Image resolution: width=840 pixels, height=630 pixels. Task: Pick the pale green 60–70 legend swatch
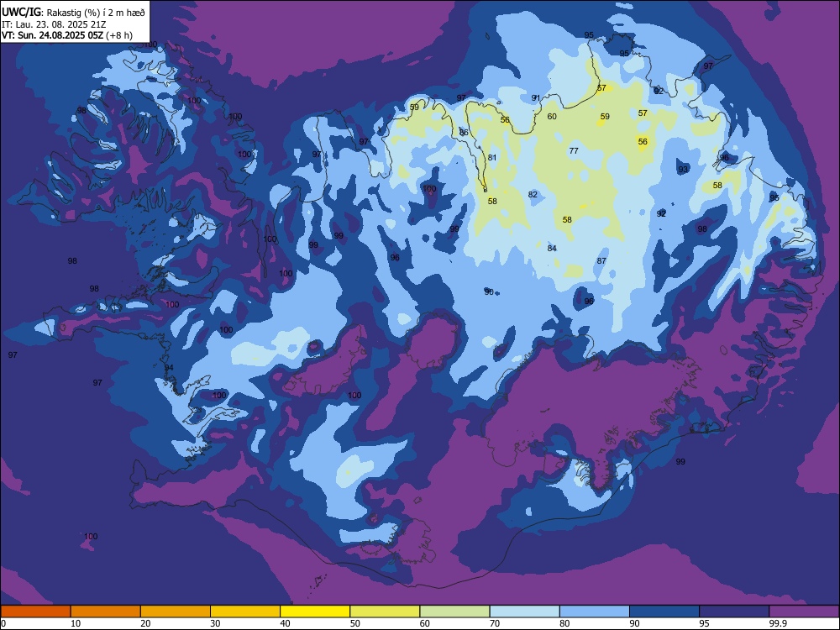click(x=454, y=612)
